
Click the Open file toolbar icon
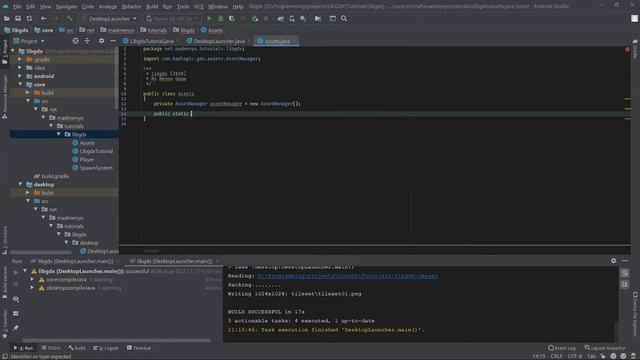[x=7, y=18]
